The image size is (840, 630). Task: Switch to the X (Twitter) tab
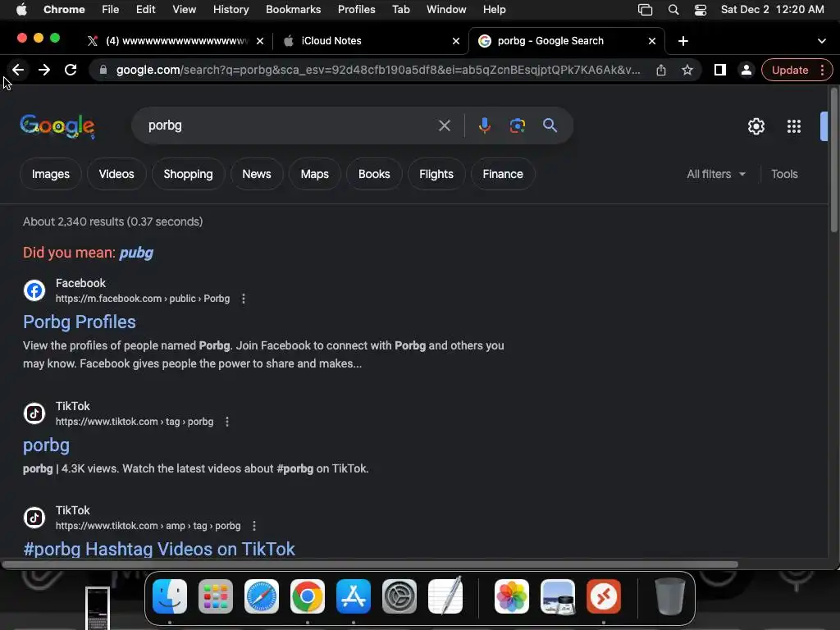[176, 41]
